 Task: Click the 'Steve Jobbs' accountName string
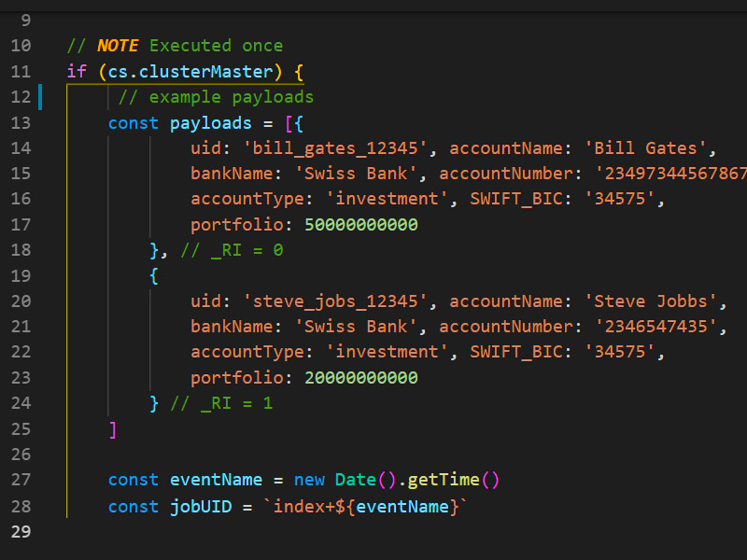coord(655,301)
